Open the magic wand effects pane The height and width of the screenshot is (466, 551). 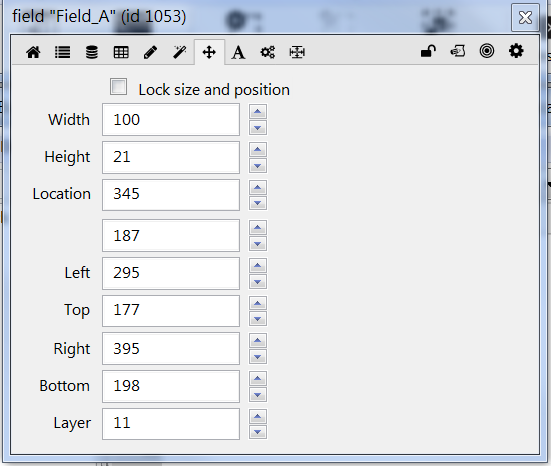pyautogui.click(x=180, y=52)
